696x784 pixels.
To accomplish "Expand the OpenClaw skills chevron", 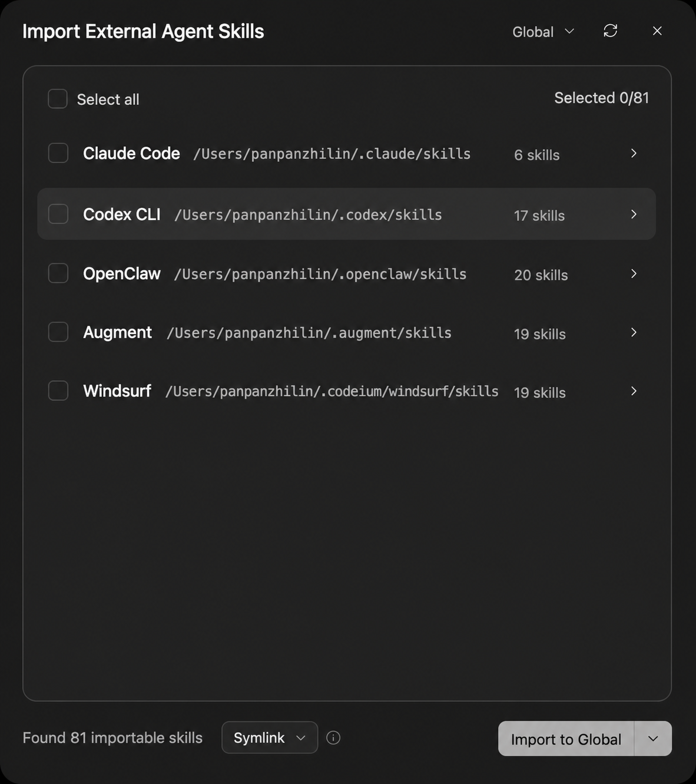I will [634, 273].
